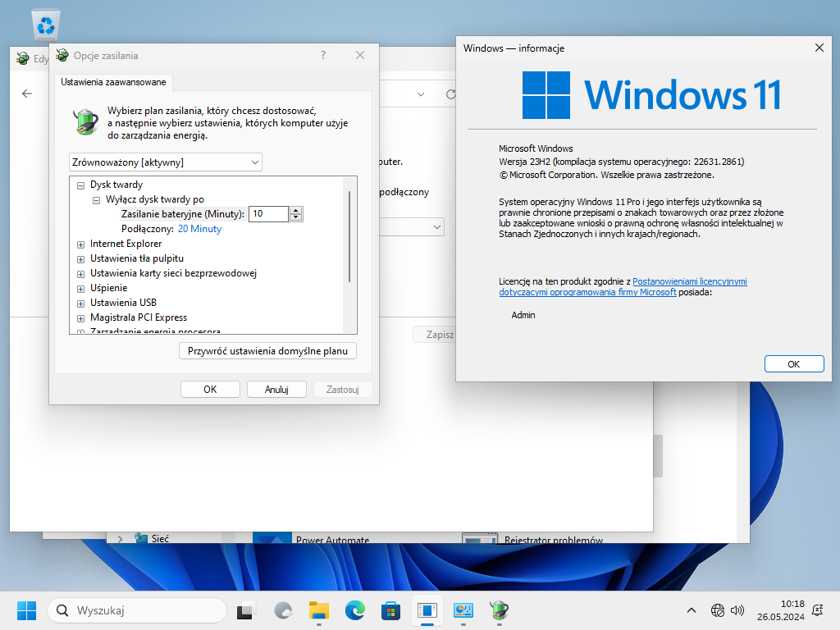840x630 pixels.
Task: Click the Zastosuj button
Action: point(342,390)
